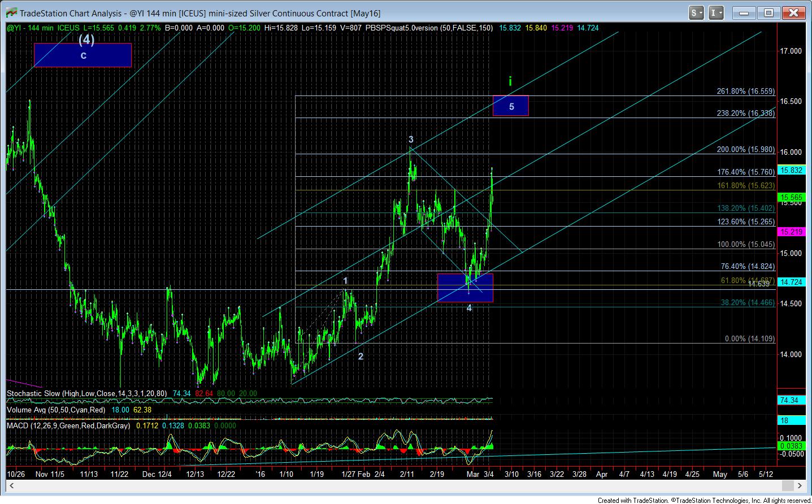Click the 0.0383 MACD value marker

(x=792, y=446)
